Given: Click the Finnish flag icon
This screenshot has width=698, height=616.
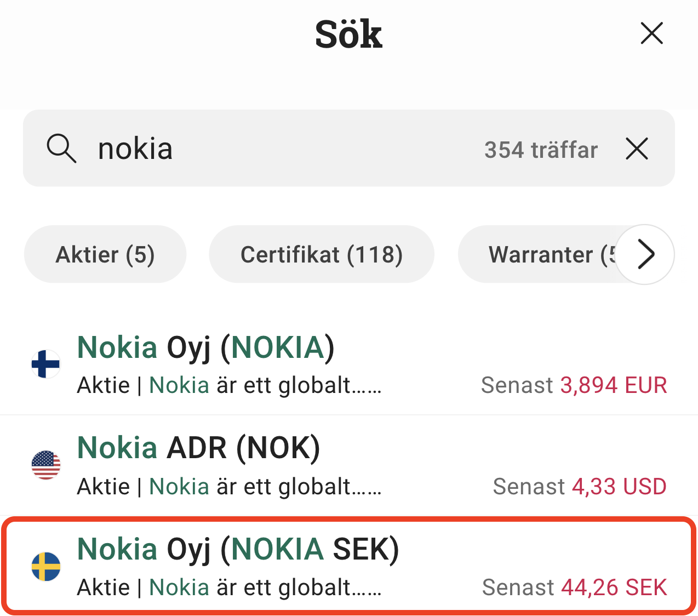Looking at the screenshot, I should pyautogui.click(x=46, y=364).
